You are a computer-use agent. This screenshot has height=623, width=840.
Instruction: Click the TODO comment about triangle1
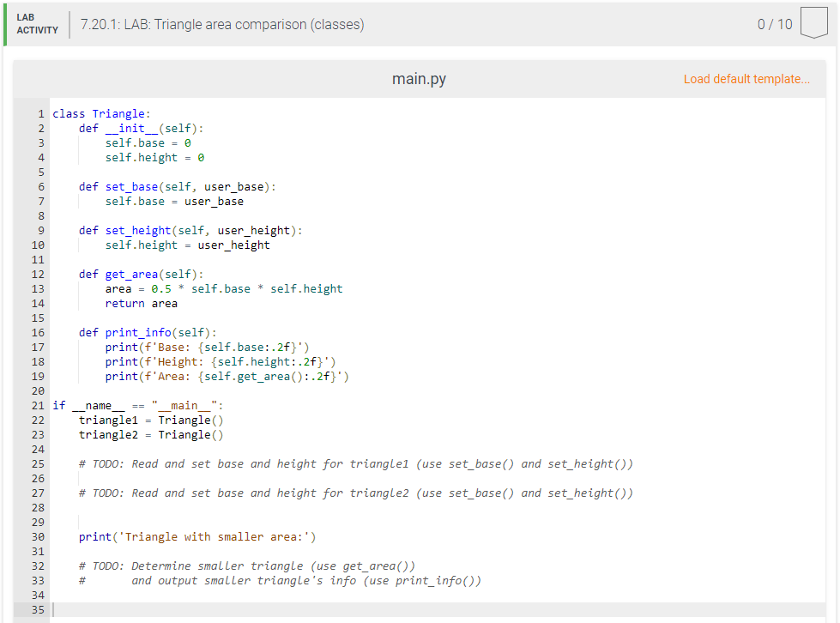(355, 463)
